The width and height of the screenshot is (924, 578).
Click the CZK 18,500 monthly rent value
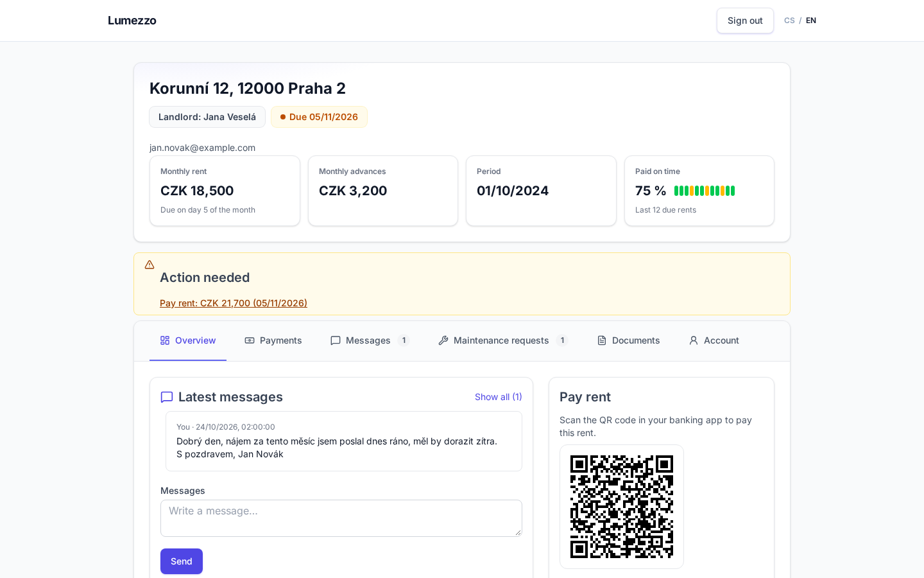[x=197, y=191]
